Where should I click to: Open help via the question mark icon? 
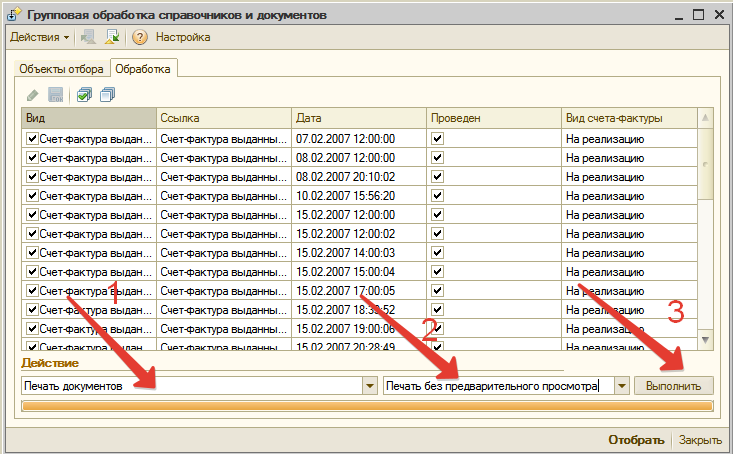[x=140, y=38]
